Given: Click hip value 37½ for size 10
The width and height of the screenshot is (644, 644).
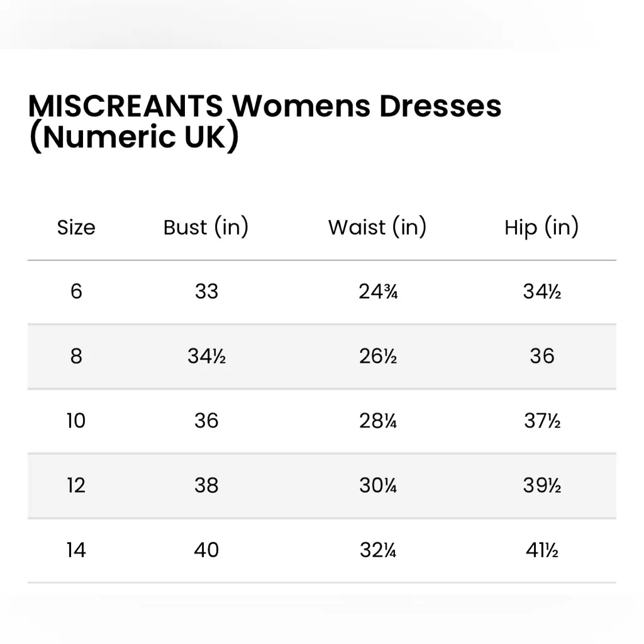Looking at the screenshot, I should click(542, 421).
